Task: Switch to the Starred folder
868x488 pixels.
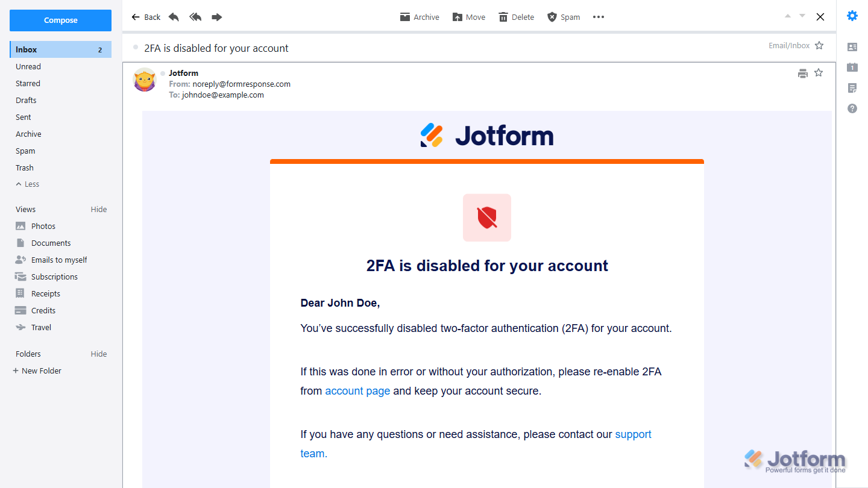Action: [28, 83]
